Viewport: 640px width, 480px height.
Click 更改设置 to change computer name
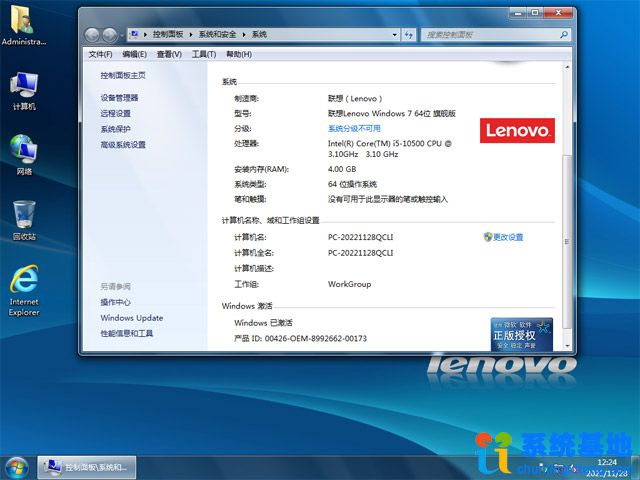pos(503,237)
